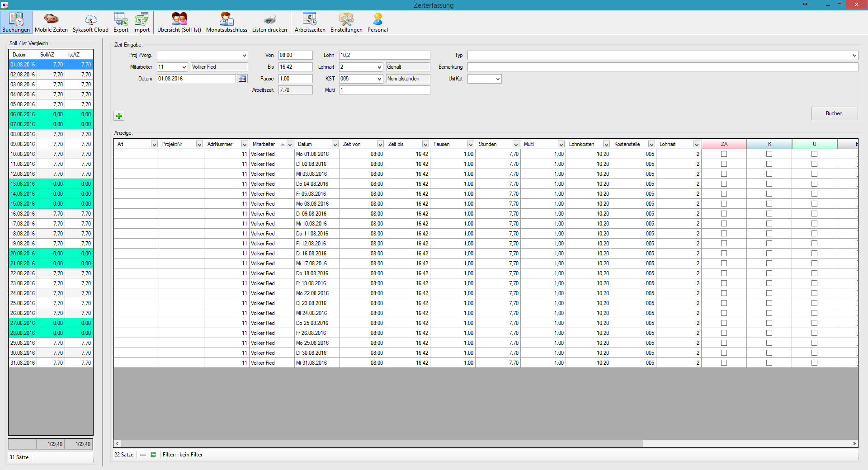Open the calendar picker beside Datum field
This screenshot has width=868, height=470.
point(242,79)
